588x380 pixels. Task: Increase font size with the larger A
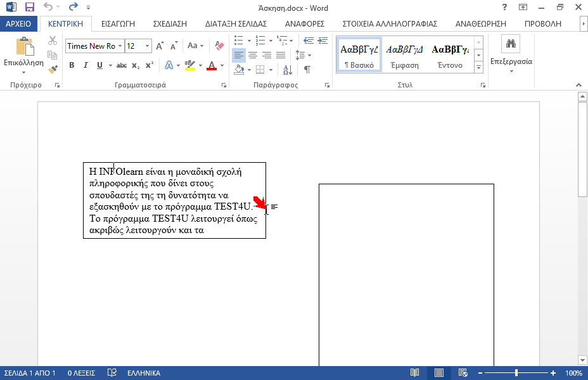pyautogui.click(x=160, y=46)
